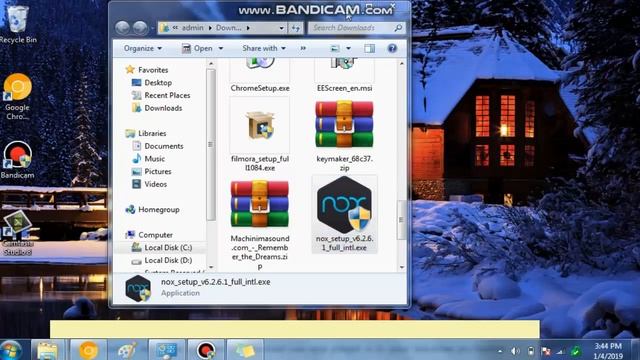
Task: Expand the Open button dropdown arrow
Action: pyautogui.click(x=221, y=48)
